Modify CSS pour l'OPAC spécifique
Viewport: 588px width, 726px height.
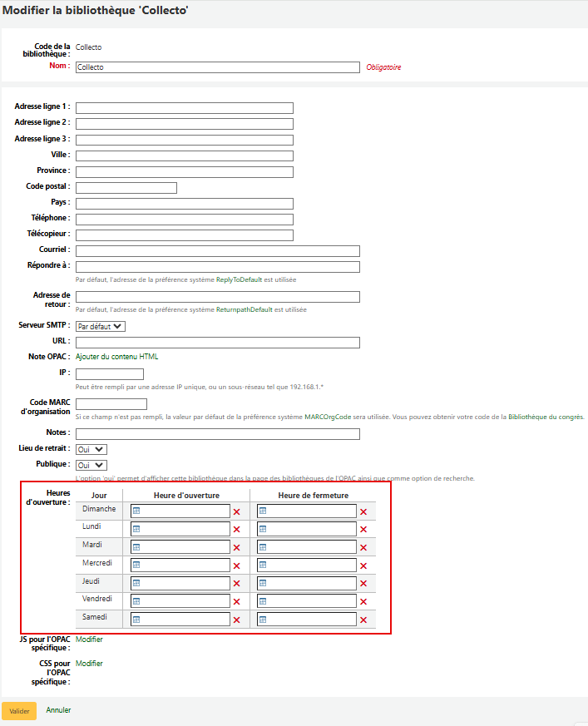(x=89, y=663)
